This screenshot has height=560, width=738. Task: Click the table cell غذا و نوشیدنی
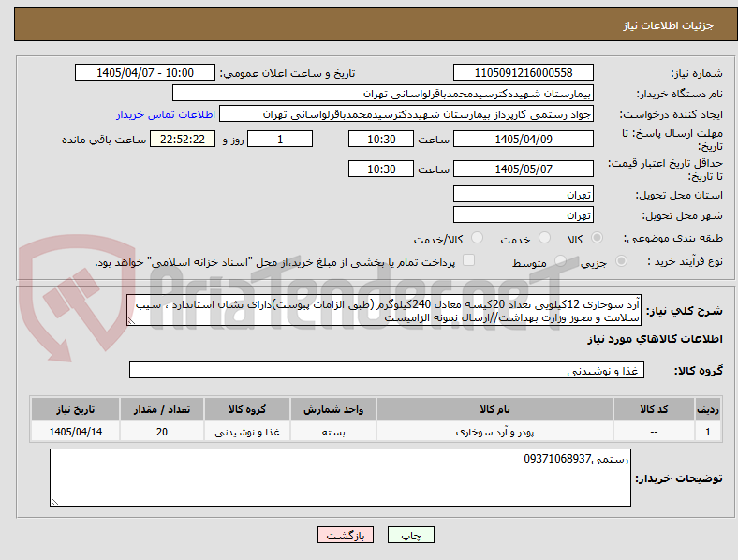[247, 432]
